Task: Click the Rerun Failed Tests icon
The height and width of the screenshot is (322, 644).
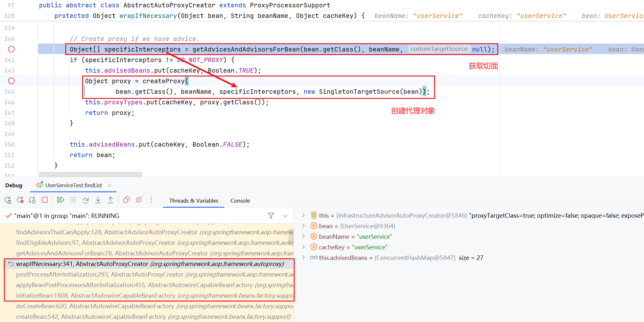Action: coord(20,200)
